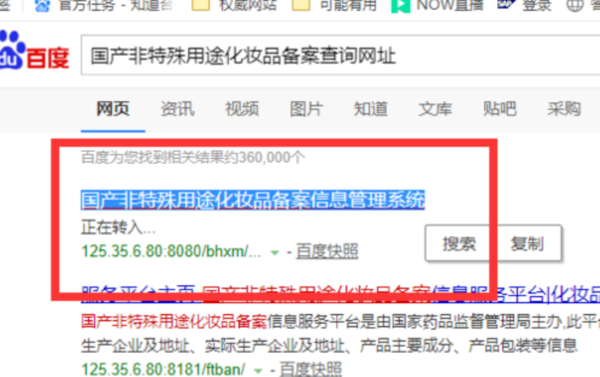The height and width of the screenshot is (377, 600).
Task: Go to the 文库 tab
Action: point(435,109)
